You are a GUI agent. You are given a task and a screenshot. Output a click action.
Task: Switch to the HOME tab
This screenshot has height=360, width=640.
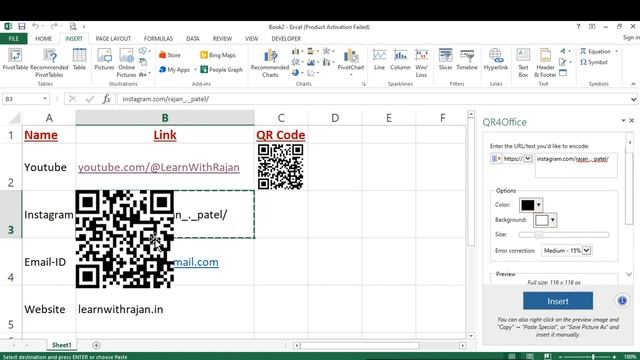(43, 38)
